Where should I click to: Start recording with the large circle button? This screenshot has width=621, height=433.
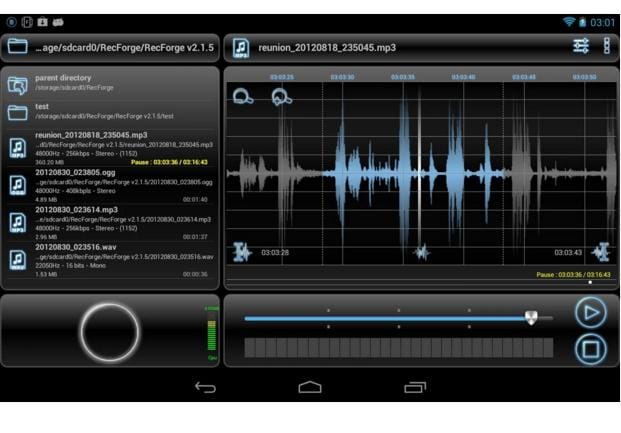110,333
